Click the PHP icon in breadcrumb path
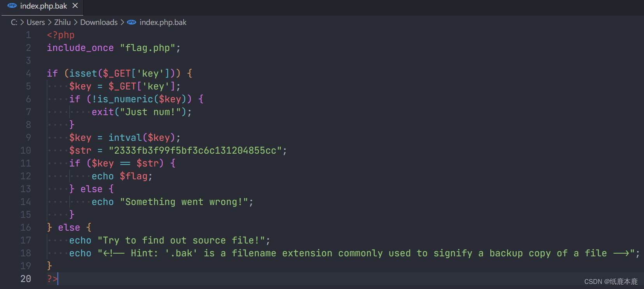The image size is (644, 289). 132,22
